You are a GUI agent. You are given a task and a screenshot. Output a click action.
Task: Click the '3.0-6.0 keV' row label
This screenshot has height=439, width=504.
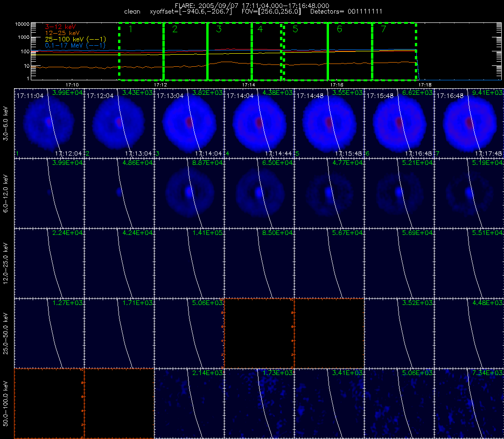[6, 123]
